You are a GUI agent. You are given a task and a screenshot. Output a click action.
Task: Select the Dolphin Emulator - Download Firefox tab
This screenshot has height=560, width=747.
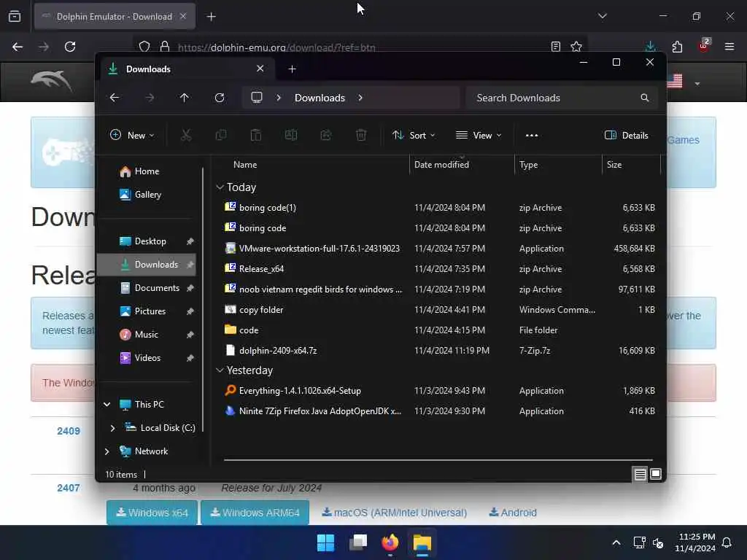(115, 16)
